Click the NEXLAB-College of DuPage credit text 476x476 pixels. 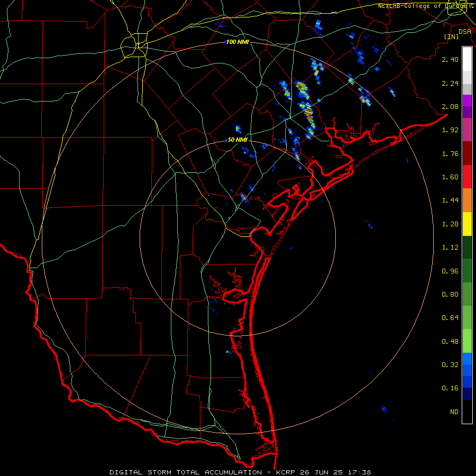click(x=423, y=6)
